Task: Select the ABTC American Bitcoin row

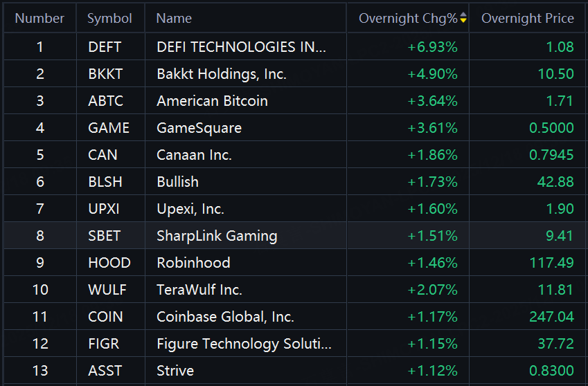Action: 294,101
